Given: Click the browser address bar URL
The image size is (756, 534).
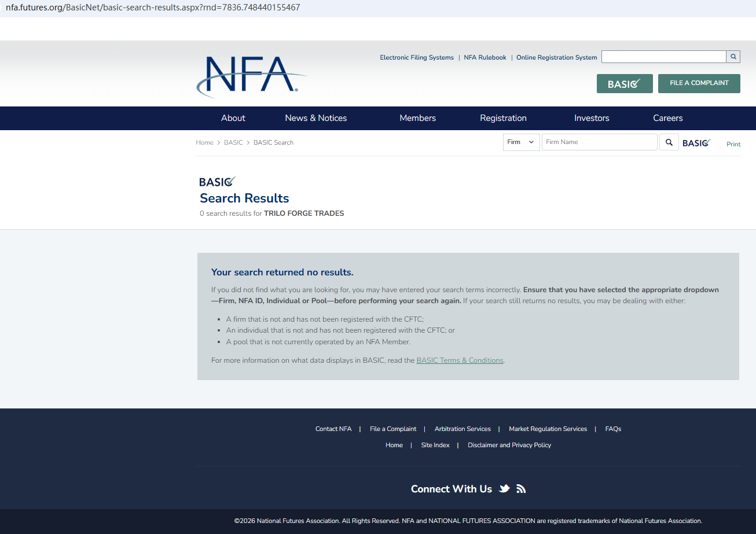Looking at the screenshot, I should 153,8.
